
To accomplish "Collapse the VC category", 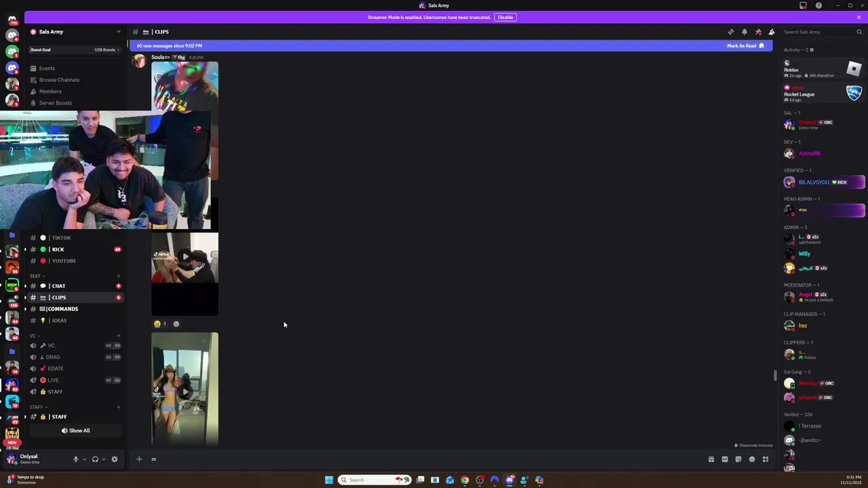I will point(34,335).
